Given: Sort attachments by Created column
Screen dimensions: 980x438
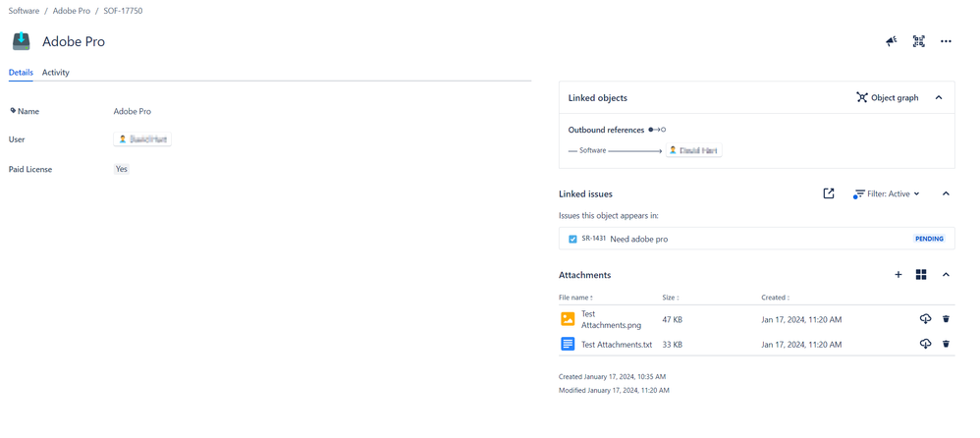Looking at the screenshot, I should [775, 298].
